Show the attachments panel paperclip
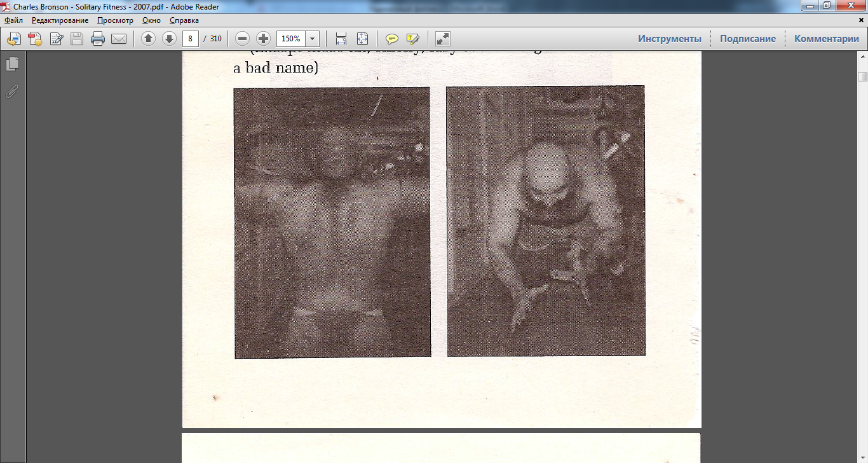Screen dimensions: 868x463 (11, 91)
